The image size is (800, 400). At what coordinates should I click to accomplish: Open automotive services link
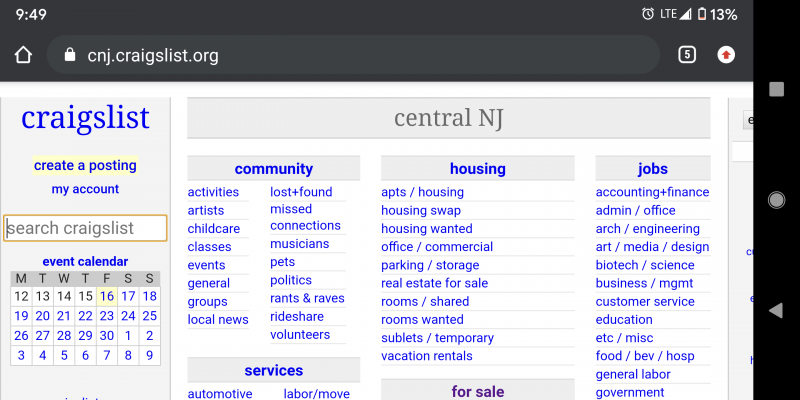click(220, 394)
